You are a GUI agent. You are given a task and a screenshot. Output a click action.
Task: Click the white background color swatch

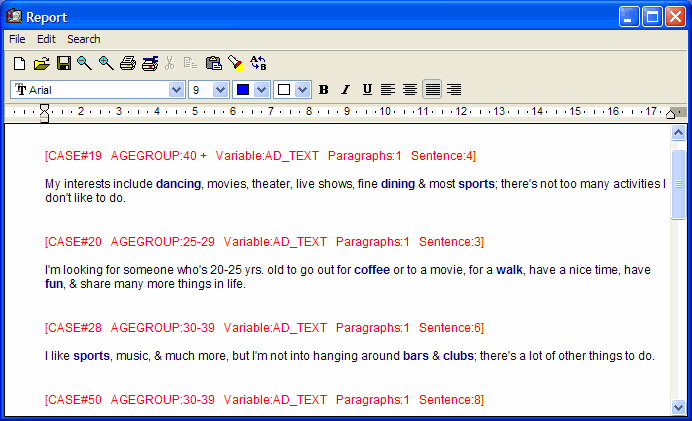coord(284,90)
